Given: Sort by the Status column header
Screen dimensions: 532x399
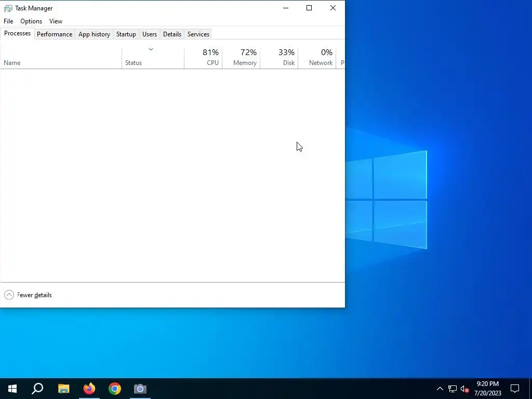Looking at the screenshot, I should [x=153, y=58].
